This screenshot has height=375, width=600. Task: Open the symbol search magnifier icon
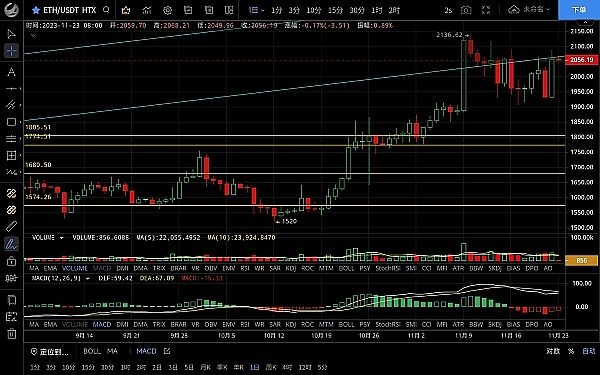[x=106, y=10]
